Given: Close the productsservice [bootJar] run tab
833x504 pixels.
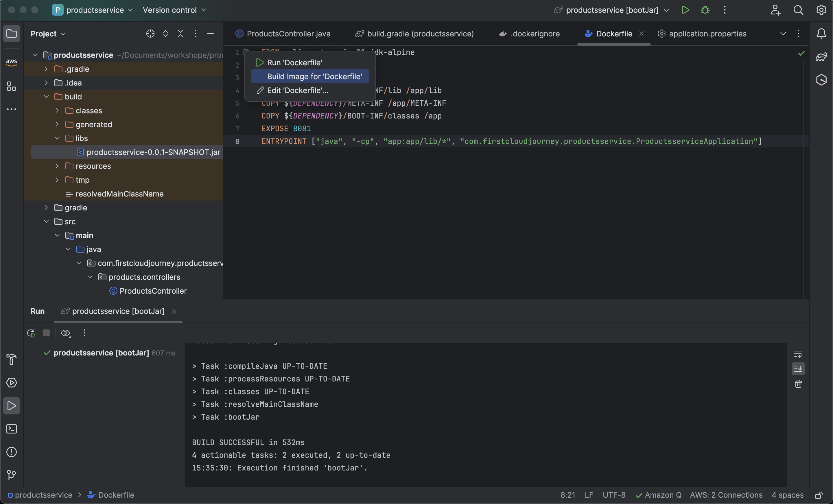Looking at the screenshot, I should (174, 312).
